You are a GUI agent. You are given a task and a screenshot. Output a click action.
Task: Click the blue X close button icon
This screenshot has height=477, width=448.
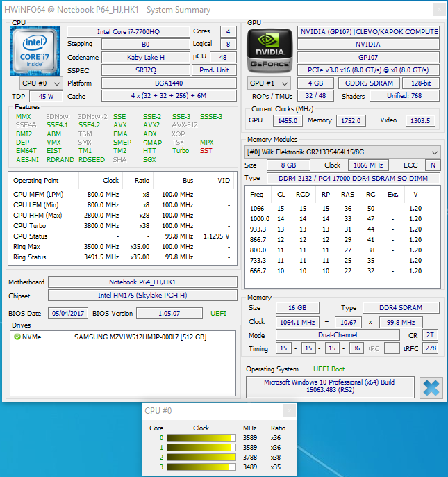431,388
